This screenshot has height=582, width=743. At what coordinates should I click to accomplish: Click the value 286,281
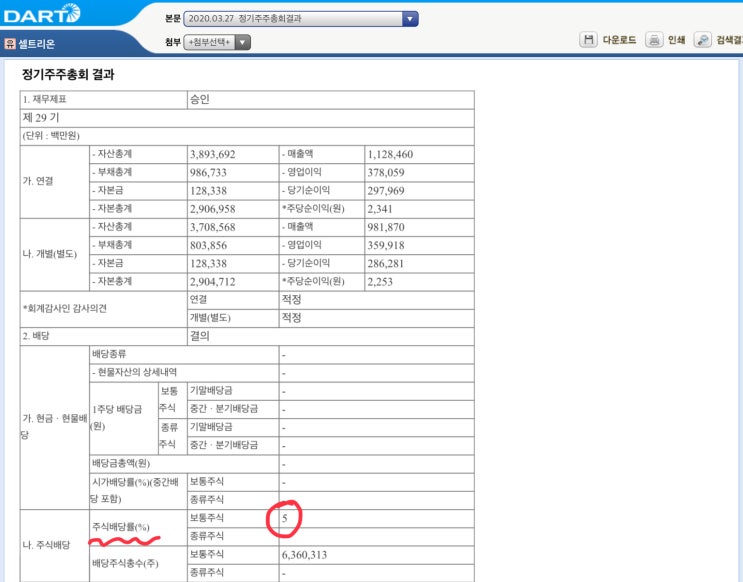click(386, 264)
